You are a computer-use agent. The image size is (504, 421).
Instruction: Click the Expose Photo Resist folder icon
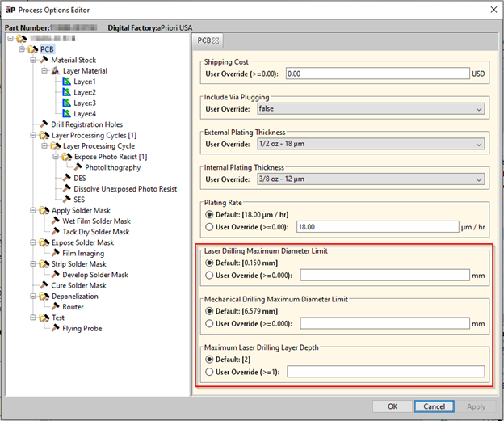[x=67, y=157]
